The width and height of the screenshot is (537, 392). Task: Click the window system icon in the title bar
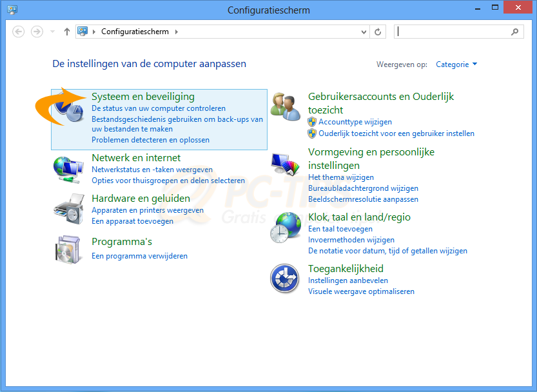(x=12, y=9)
